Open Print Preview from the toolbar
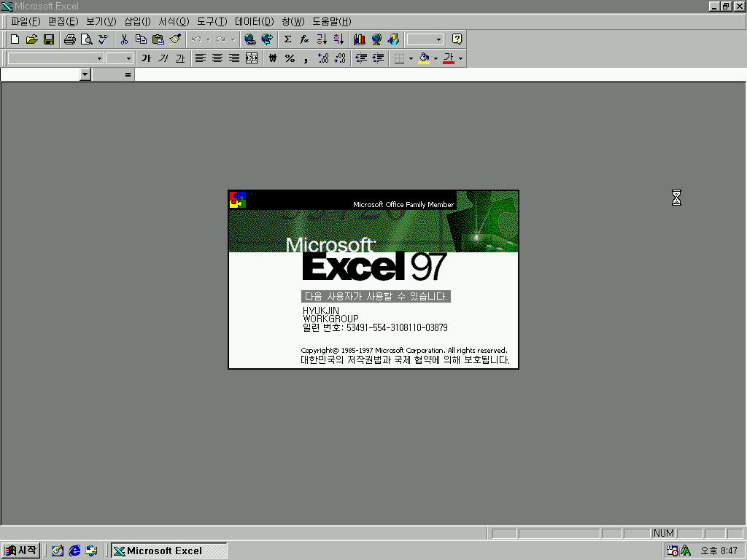 pyautogui.click(x=87, y=39)
